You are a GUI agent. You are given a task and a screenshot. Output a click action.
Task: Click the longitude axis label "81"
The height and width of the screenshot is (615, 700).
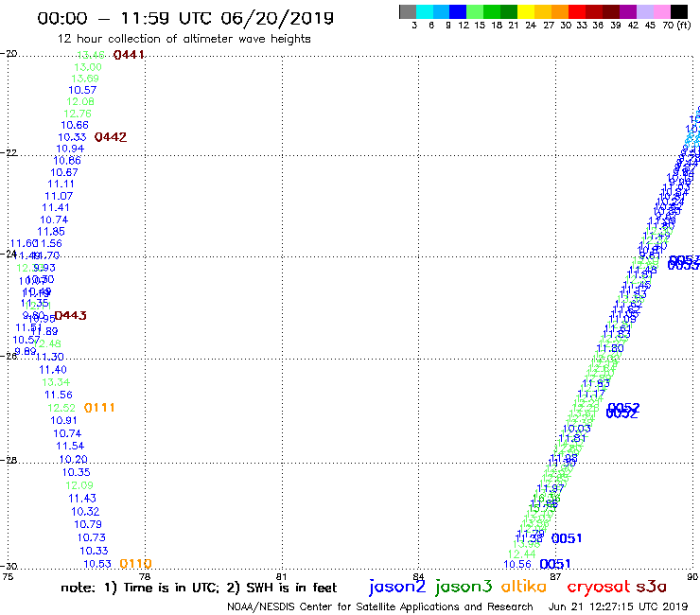[282, 576]
